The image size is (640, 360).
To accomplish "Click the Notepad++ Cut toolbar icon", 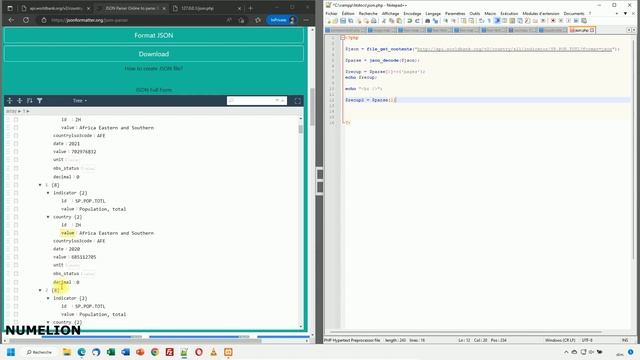I will coord(384,21).
